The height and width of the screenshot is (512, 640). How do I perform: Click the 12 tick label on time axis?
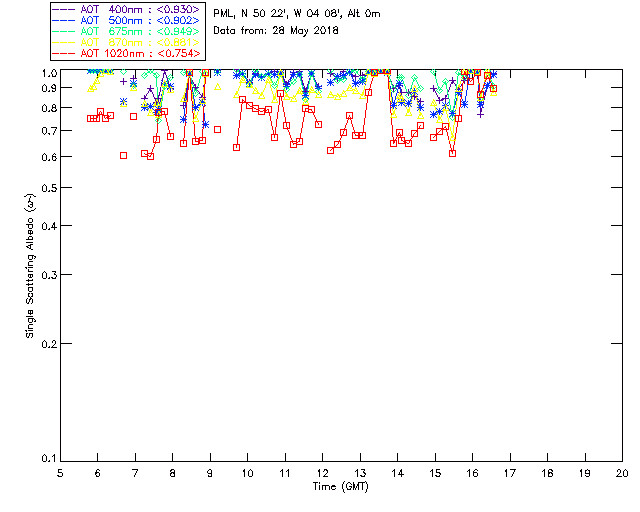[x=322, y=472]
